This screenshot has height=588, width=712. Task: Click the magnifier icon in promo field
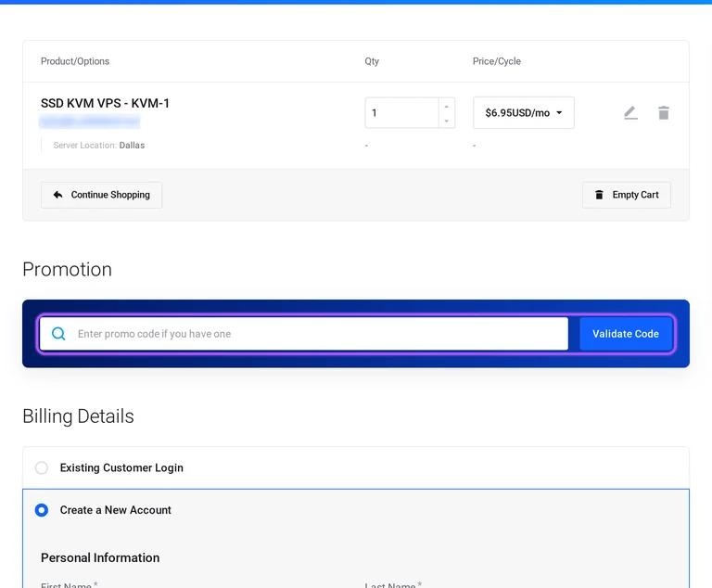click(x=58, y=334)
